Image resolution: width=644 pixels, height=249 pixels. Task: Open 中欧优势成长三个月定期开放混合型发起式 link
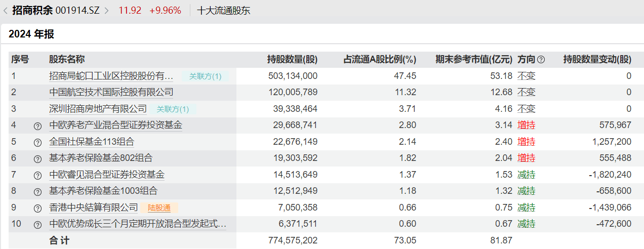point(138,224)
